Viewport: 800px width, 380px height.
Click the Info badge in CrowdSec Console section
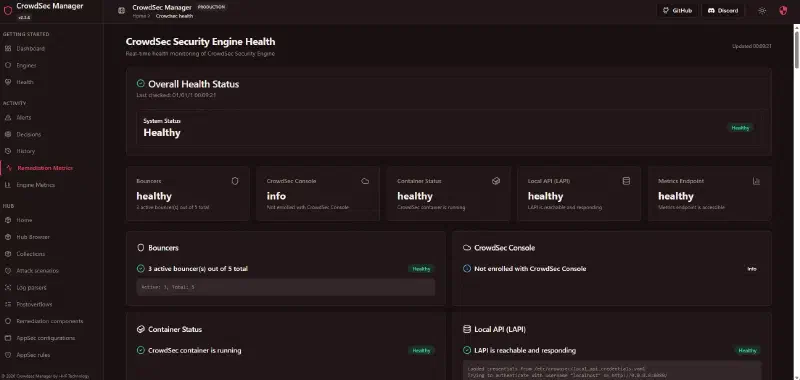[752, 268]
